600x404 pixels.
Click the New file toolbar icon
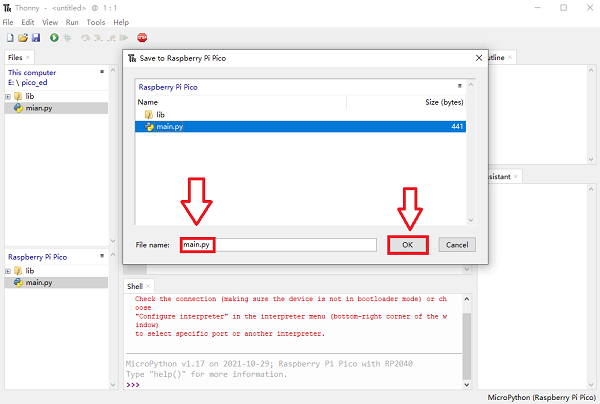(x=10, y=37)
